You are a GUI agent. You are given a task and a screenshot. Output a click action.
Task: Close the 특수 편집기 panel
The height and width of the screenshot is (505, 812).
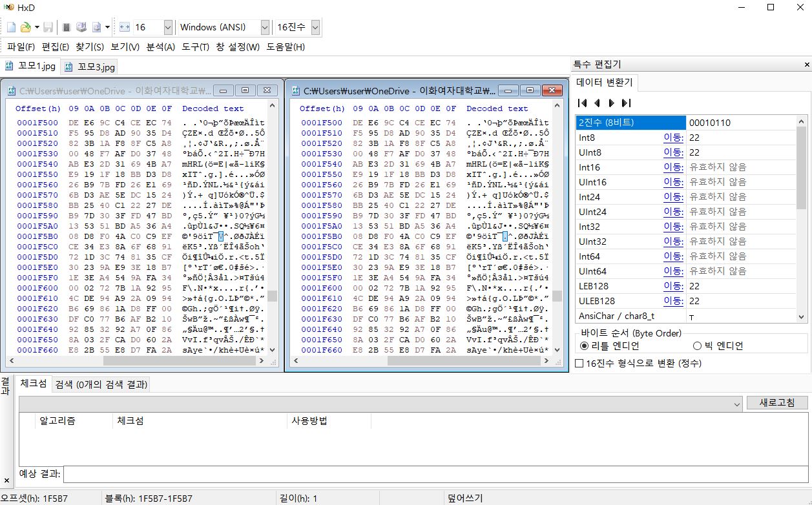806,65
